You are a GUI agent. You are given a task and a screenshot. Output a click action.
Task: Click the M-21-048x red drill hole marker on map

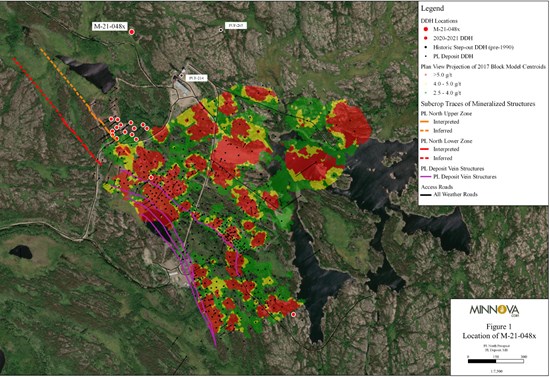[132, 32]
